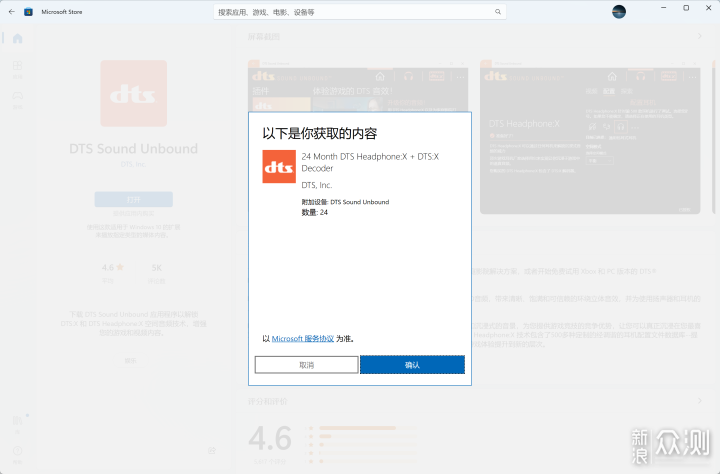
Task: Click the DTS Sound Unbound app logo
Action: pyautogui.click(x=134, y=93)
